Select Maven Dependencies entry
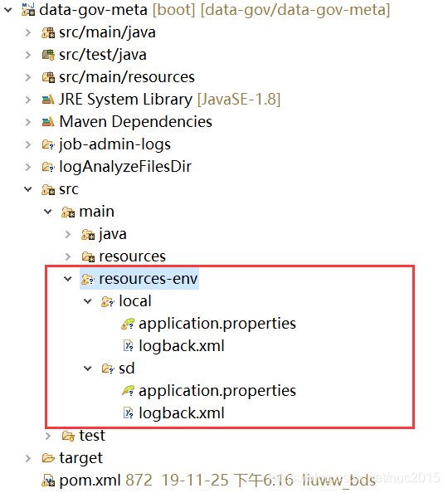The image size is (448, 493). (x=136, y=122)
